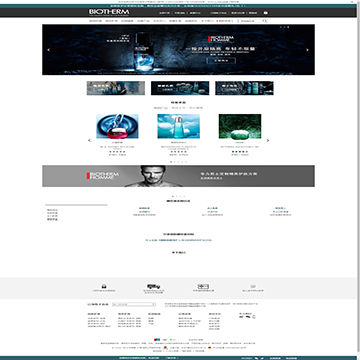Click the search input field in navigation

(x=251, y=21)
